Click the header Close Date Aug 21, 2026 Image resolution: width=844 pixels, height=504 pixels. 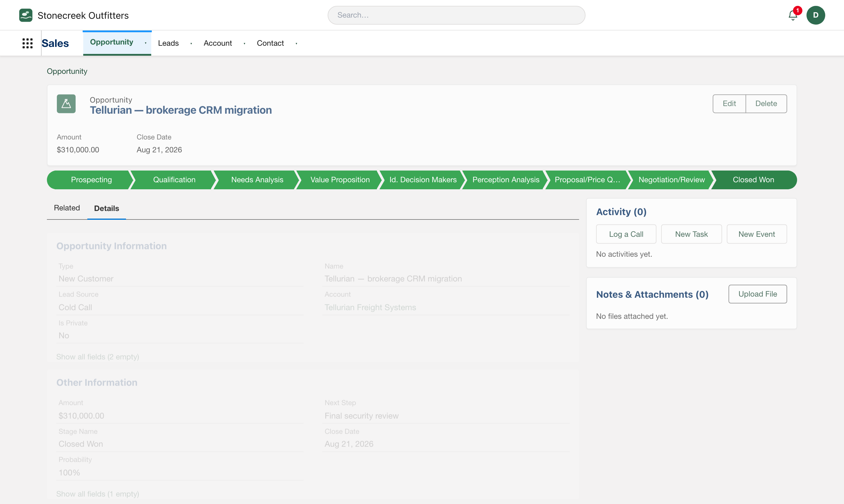coord(159,150)
